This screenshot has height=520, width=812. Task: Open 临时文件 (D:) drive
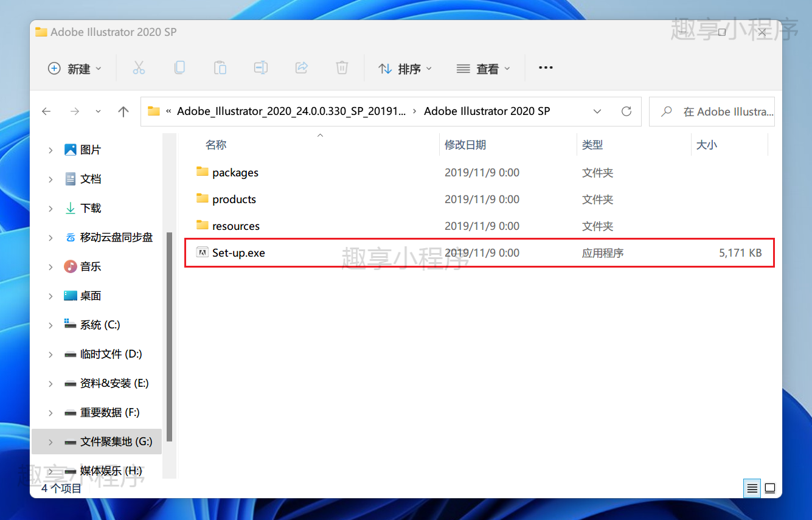[111, 354]
